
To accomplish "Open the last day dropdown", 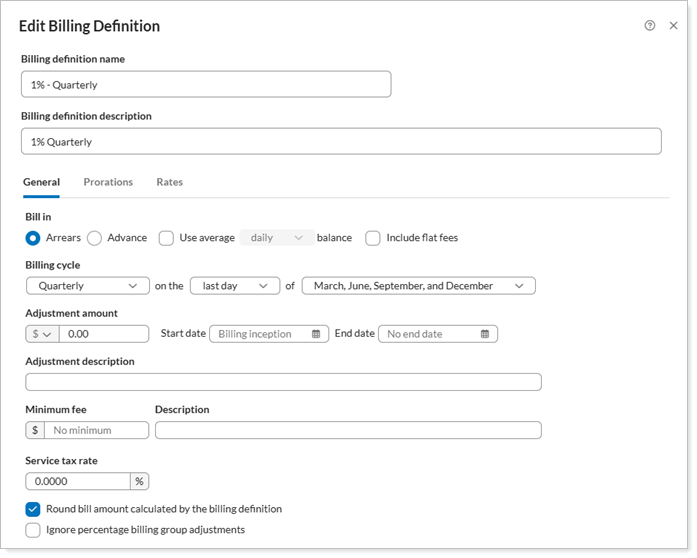I will (x=234, y=286).
